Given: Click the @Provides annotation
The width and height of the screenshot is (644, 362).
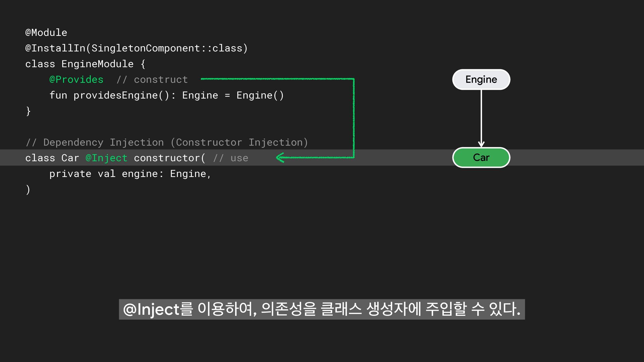Looking at the screenshot, I should [76, 79].
